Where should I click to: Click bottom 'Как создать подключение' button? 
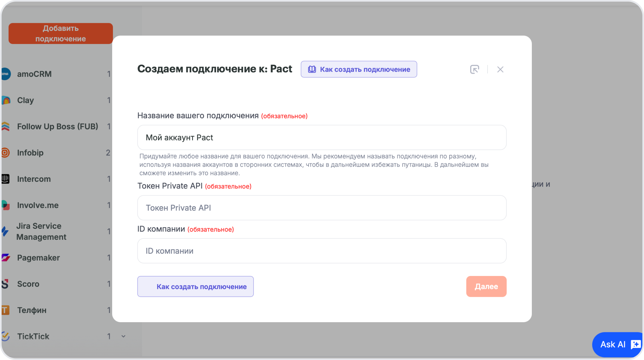click(x=195, y=286)
